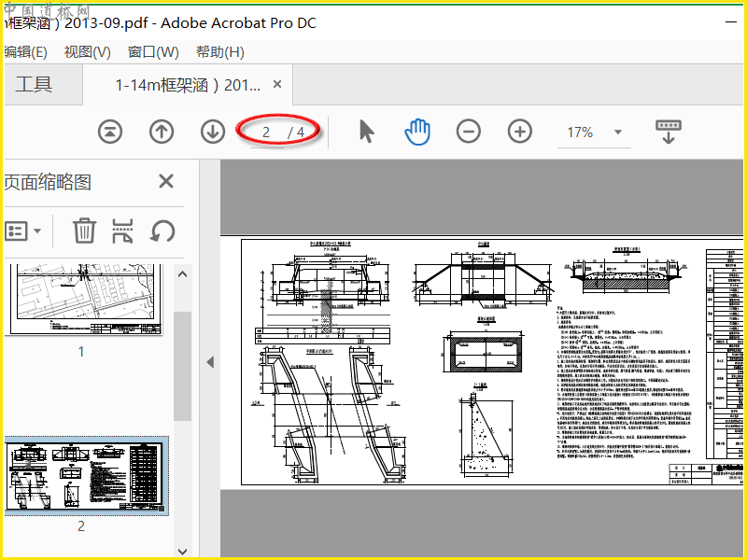Open zoom level dropdown arrow
This screenshot has height=560, width=747.
(618, 132)
